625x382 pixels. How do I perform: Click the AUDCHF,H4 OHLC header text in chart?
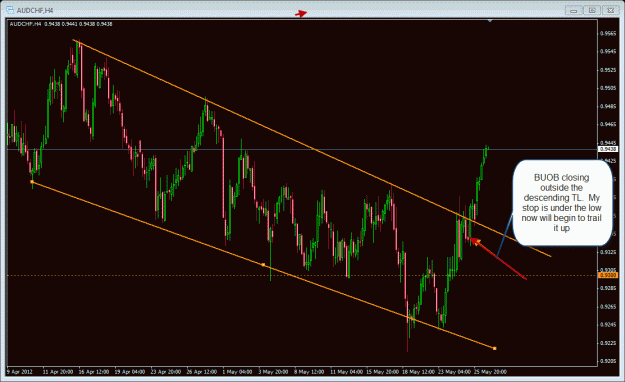61,24
